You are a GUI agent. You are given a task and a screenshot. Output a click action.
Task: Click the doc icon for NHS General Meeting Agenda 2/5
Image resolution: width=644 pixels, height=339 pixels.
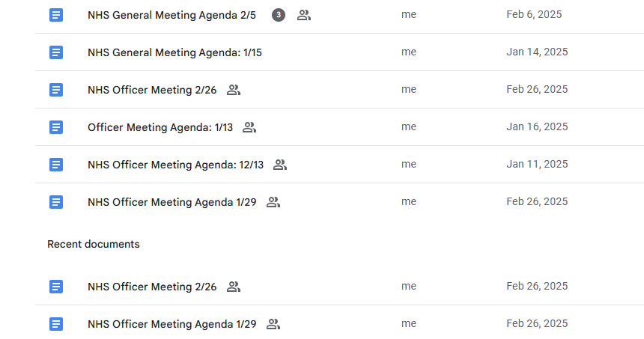click(56, 15)
